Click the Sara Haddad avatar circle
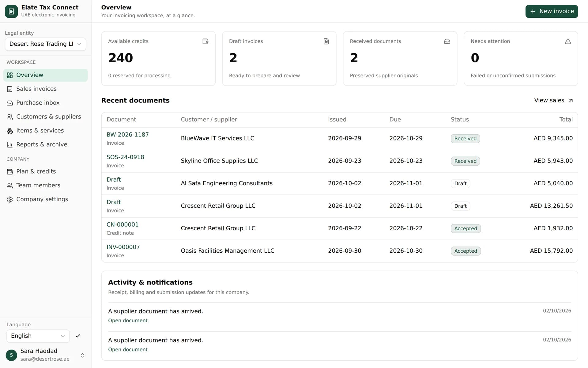Image resolution: width=588 pixels, height=368 pixels. tap(11, 355)
